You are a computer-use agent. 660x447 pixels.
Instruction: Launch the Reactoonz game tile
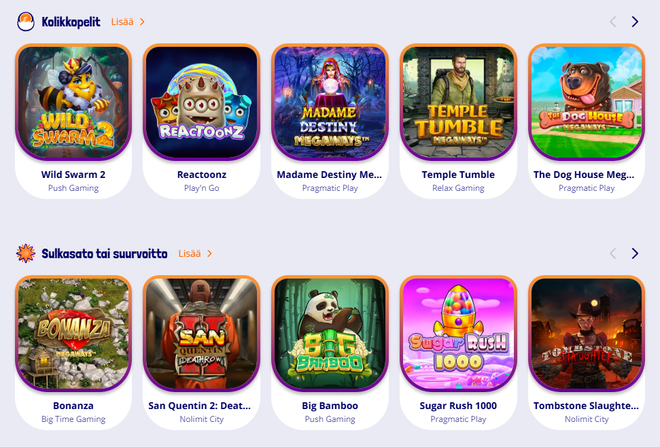click(202, 102)
